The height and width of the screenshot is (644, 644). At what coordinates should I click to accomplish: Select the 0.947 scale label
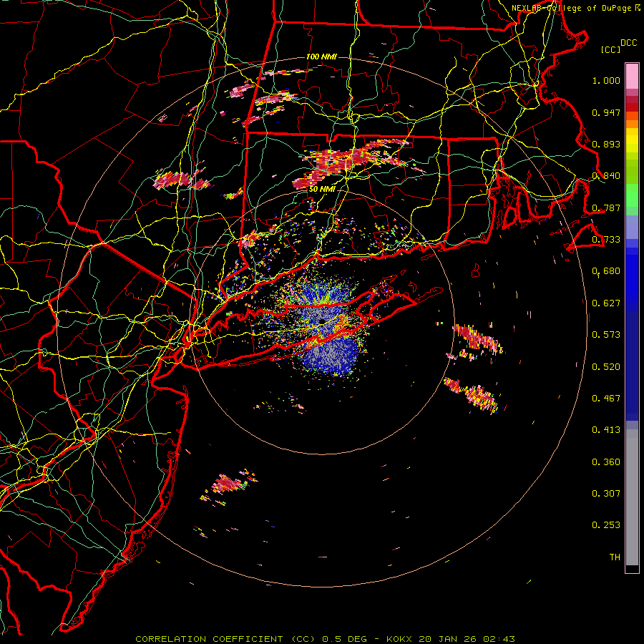pyautogui.click(x=606, y=112)
